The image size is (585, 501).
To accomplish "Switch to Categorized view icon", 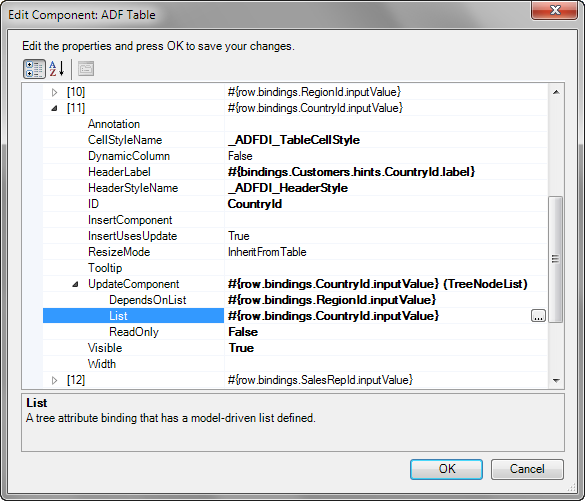I will pos(34,69).
